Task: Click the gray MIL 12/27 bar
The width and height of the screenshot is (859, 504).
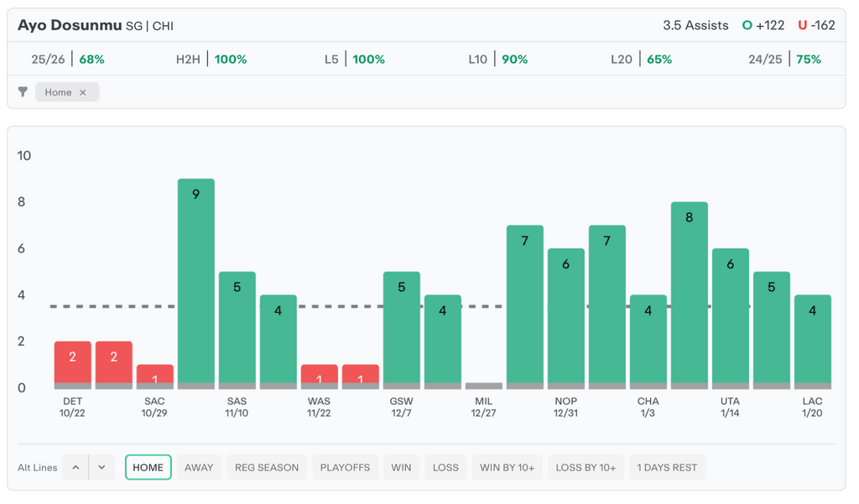Action: pos(483,386)
